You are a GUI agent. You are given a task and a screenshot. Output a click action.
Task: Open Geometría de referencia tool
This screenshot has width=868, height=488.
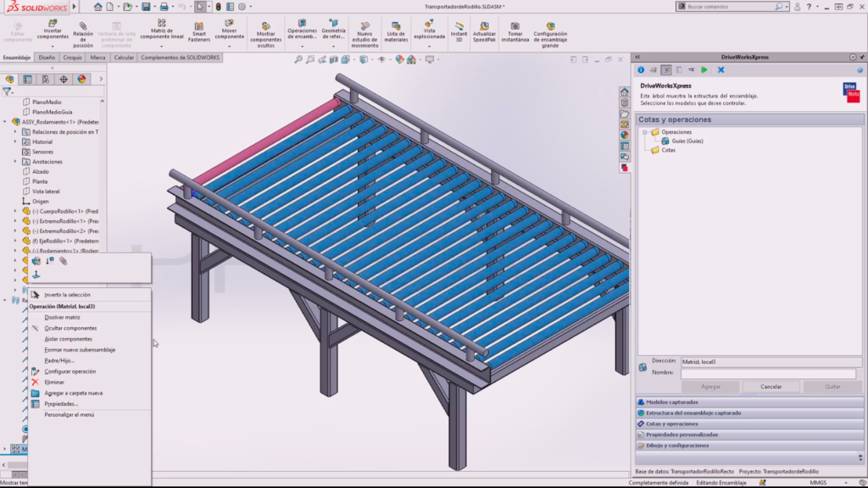333,30
